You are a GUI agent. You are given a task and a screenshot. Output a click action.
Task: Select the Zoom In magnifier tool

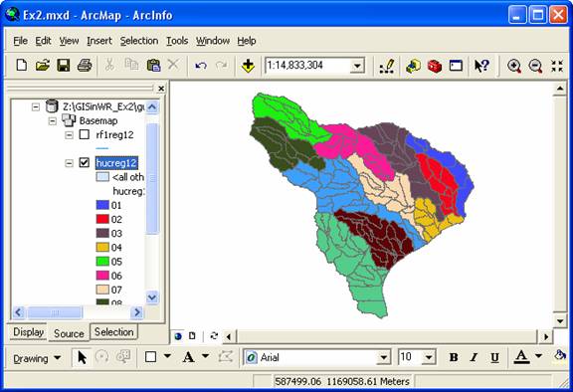pyautogui.click(x=514, y=66)
